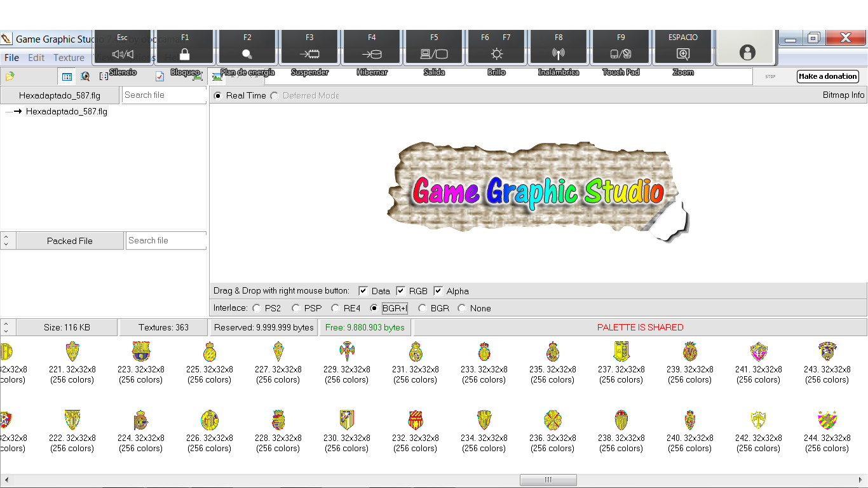Select texture thumbnail 239
This screenshot has width=868, height=488.
pos(690,351)
